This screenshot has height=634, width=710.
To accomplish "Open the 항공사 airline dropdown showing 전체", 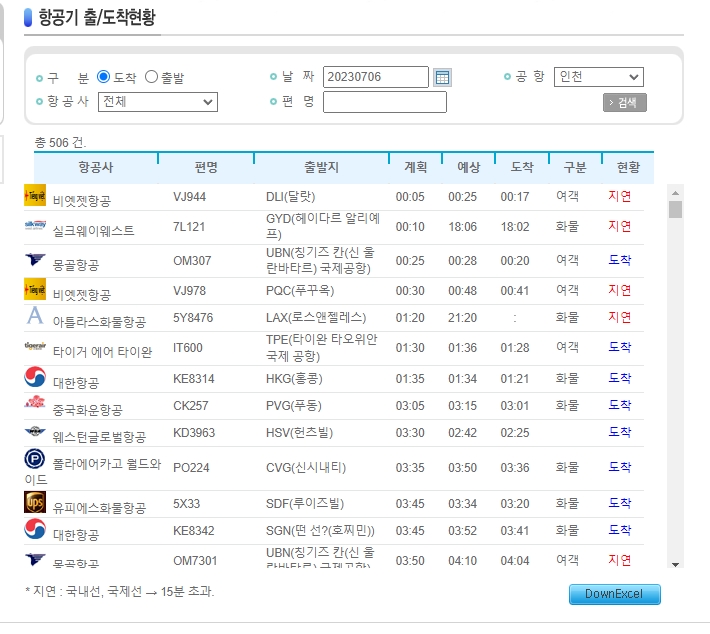I will pyautogui.click(x=158, y=102).
